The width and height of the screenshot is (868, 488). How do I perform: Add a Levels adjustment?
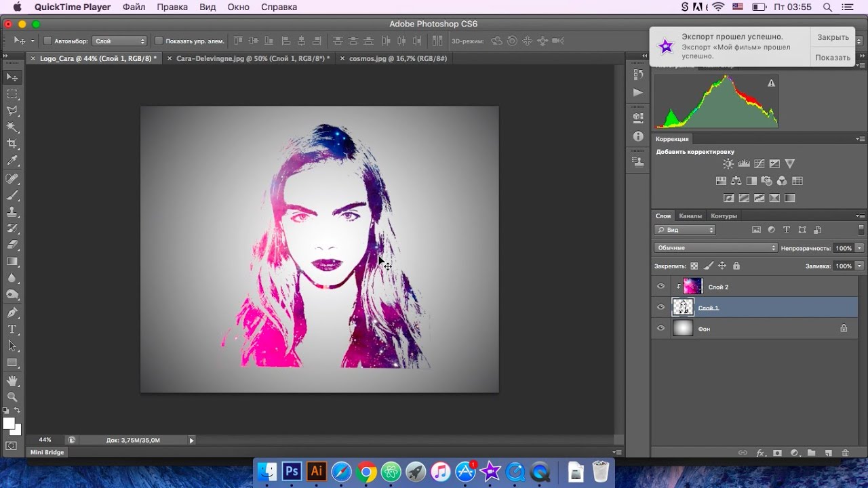tap(744, 164)
